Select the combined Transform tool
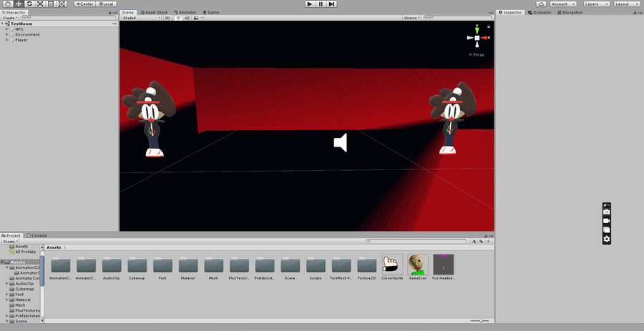 [x=62, y=4]
